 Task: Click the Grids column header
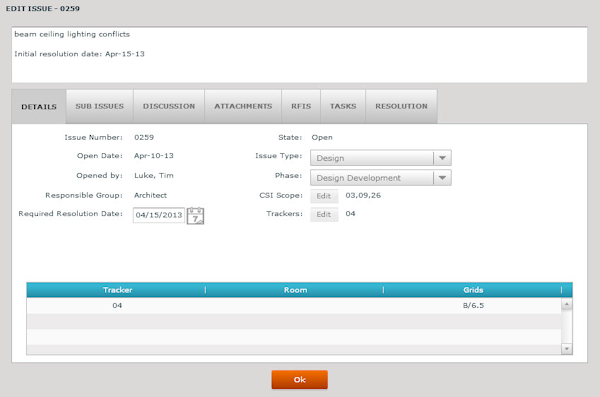click(473, 290)
